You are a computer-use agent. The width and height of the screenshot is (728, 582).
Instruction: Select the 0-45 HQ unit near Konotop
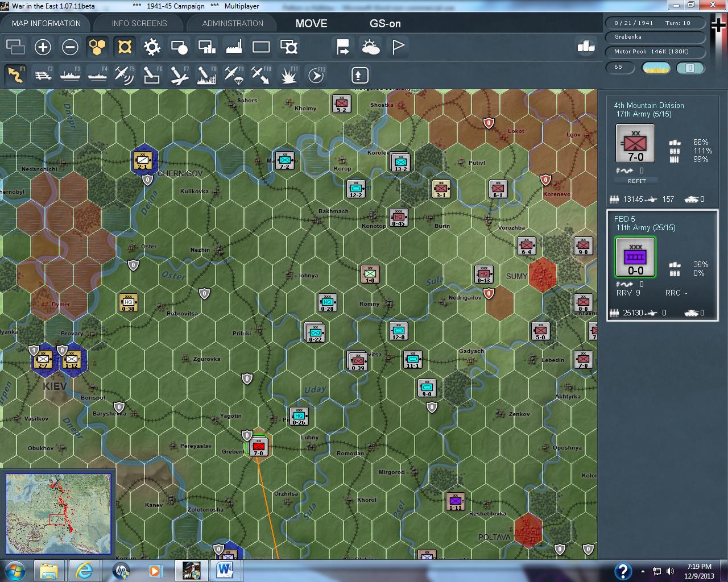tap(399, 217)
